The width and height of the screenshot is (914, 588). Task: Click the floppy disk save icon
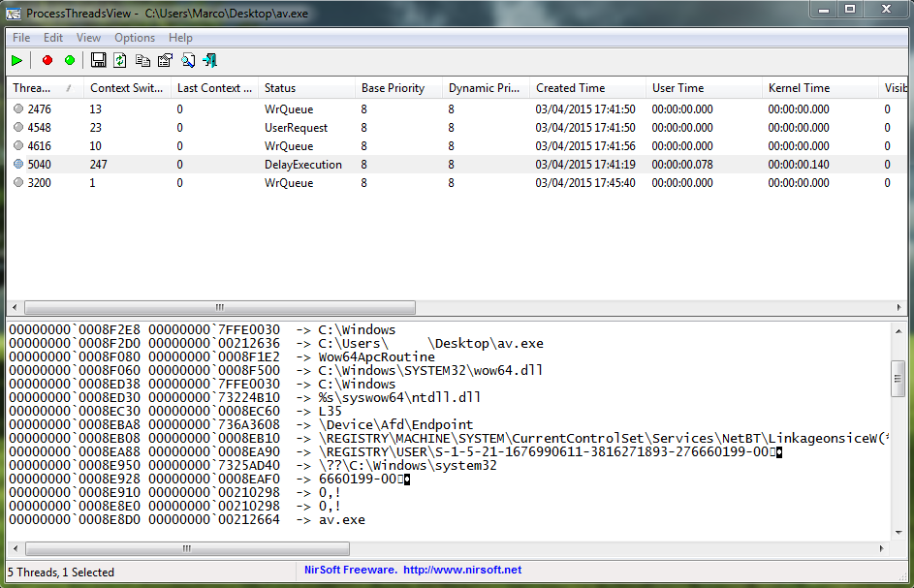click(x=98, y=60)
